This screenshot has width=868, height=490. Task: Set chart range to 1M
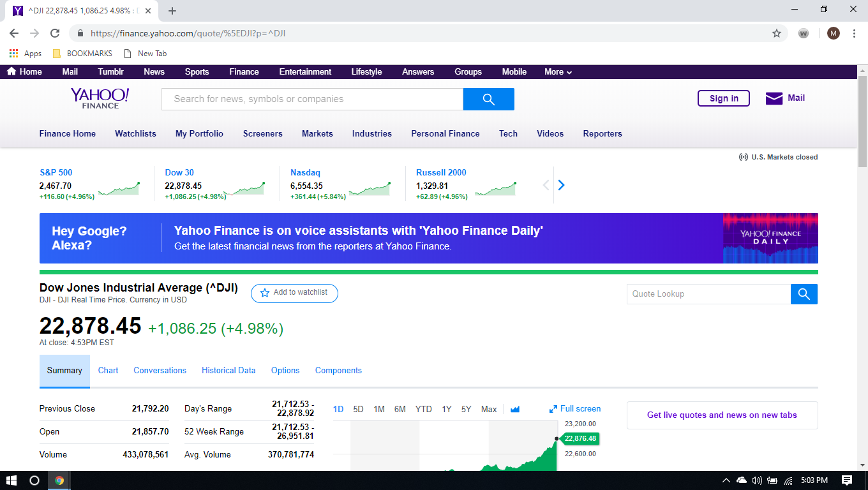point(379,410)
